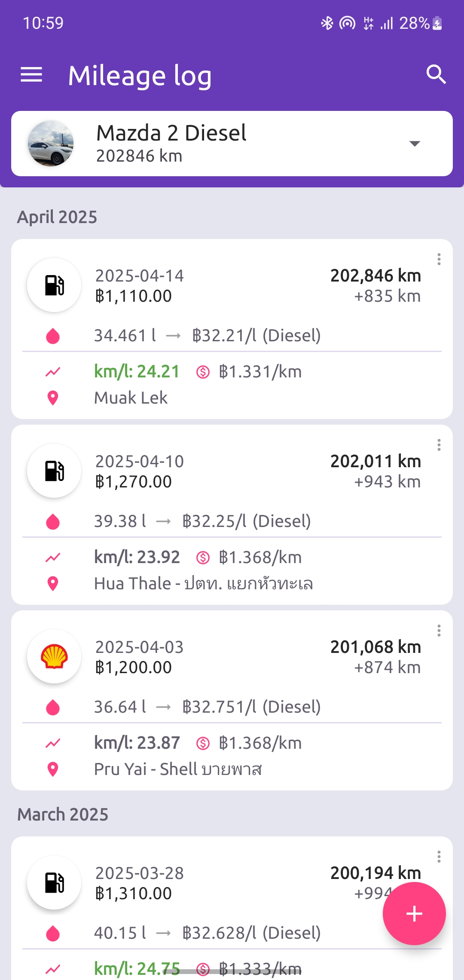This screenshot has height=980, width=464.
Task: Tap the April 2025 section header
Action: (57, 217)
